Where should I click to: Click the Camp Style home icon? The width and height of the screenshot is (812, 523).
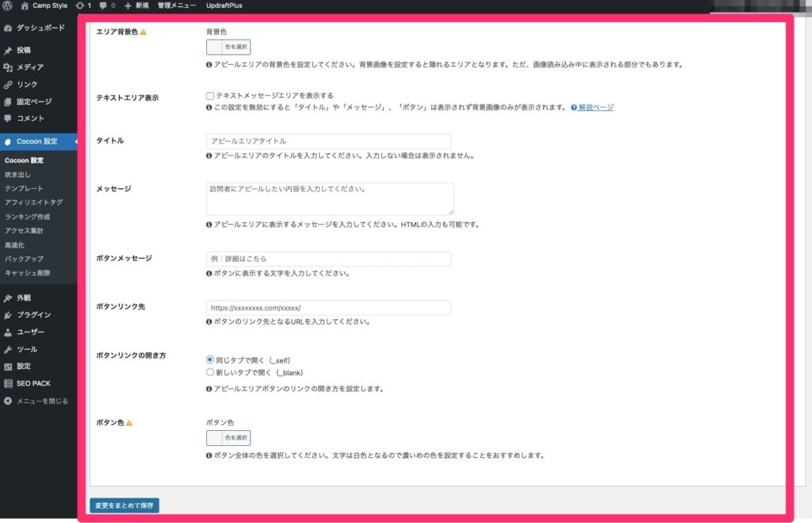pyautogui.click(x=25, y=6)
